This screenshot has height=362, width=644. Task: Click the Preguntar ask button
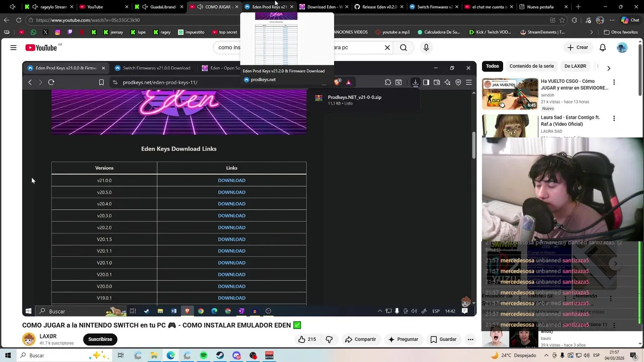coord(403,339)
